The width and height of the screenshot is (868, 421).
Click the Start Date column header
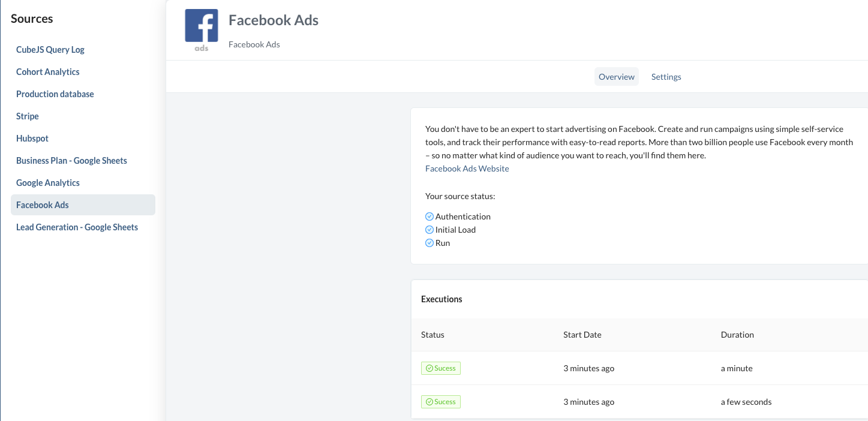pos(582,335)
